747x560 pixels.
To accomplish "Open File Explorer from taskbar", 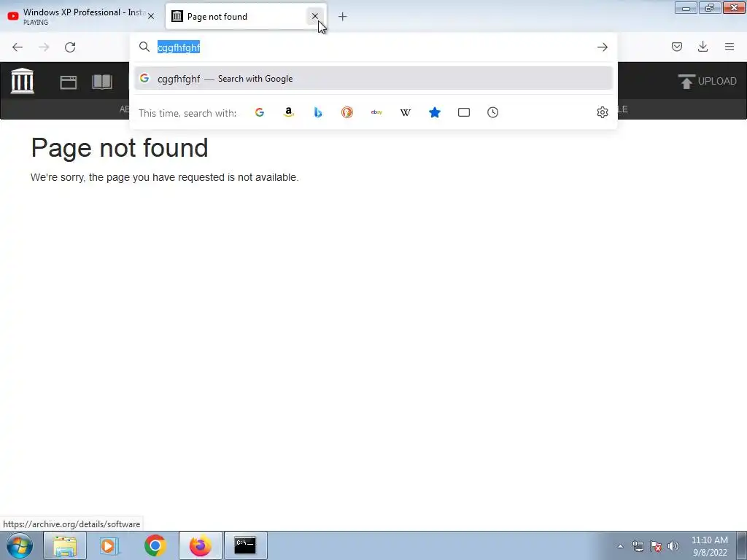I will pos(65,545).
